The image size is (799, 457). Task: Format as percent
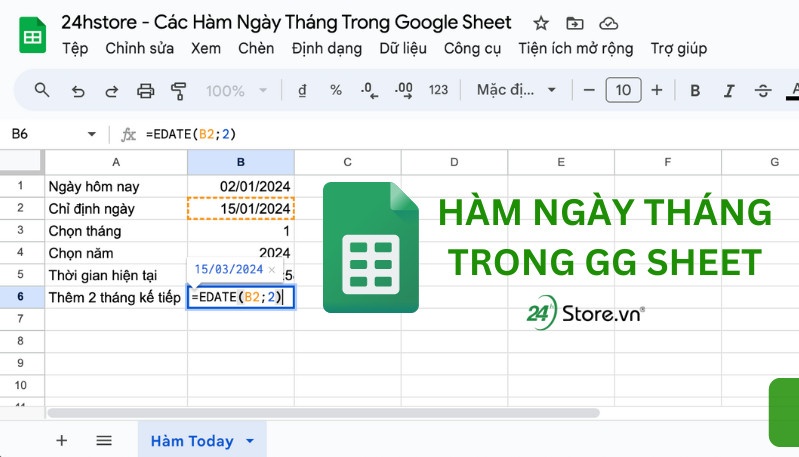(335, 91)
